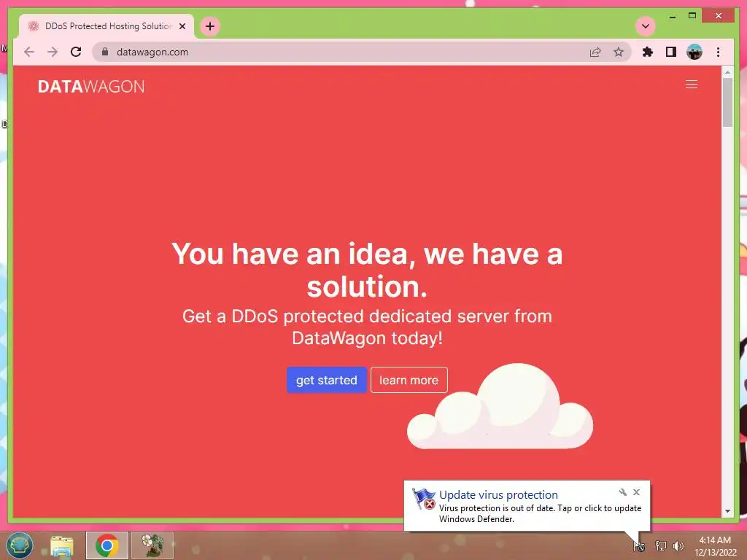Image resolution: width=747 pixels, height=560 pixels.
Task: Open the clock showing 4:14 AM
Action: [715, 546]
